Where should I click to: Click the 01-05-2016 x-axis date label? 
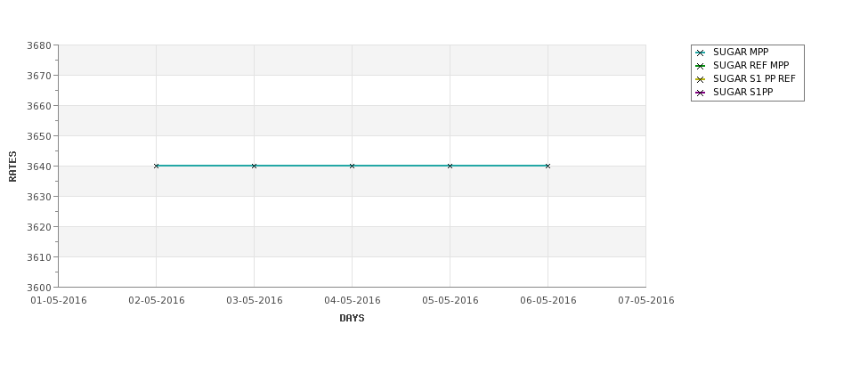pyautogui.click(x=59, y=300)
